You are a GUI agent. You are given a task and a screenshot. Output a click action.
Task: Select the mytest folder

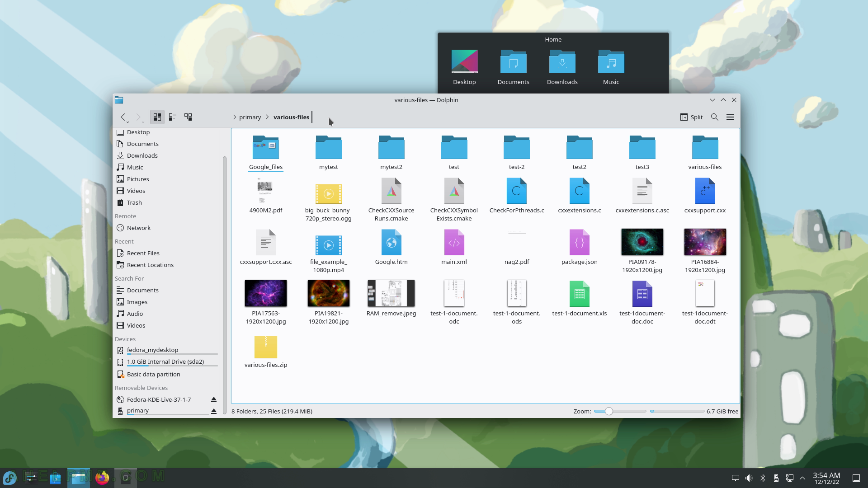[x=329, y=153]
